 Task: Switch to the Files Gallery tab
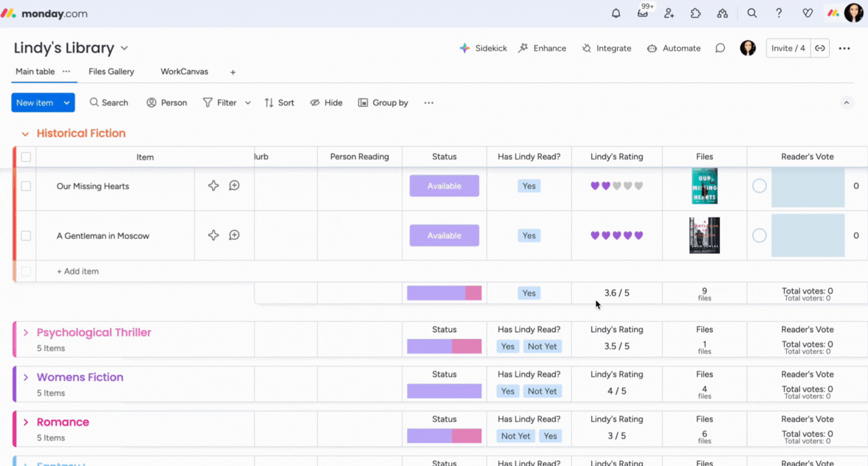pos(111,72)
